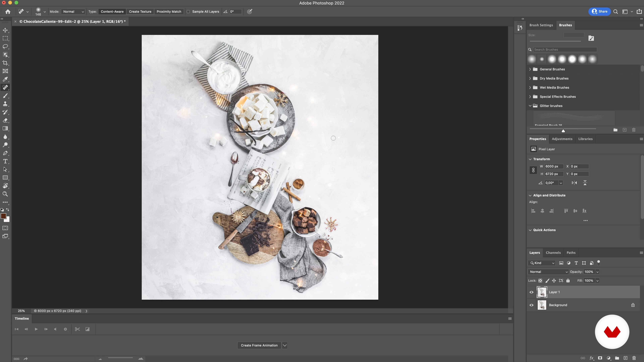Select the History Brush tool

coord(5,112)
